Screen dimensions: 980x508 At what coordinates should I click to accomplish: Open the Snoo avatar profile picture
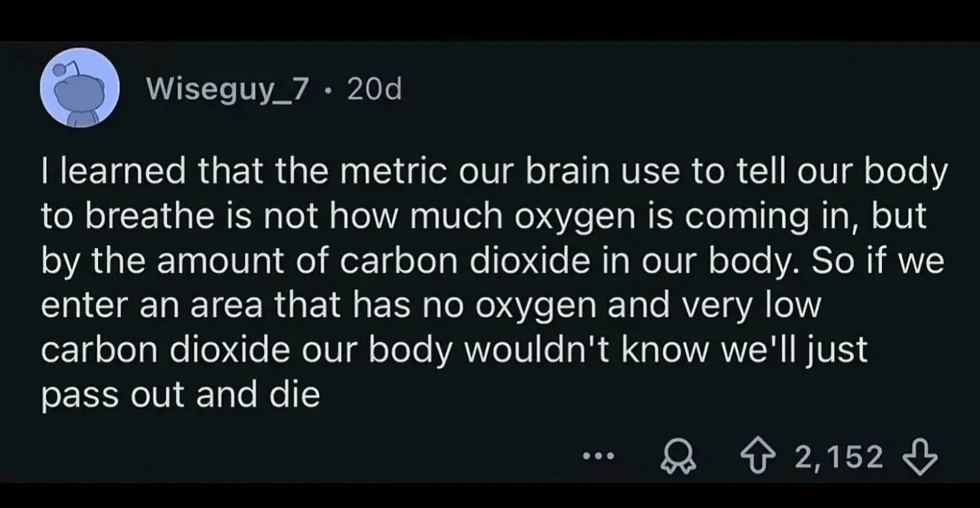(79, 89)
